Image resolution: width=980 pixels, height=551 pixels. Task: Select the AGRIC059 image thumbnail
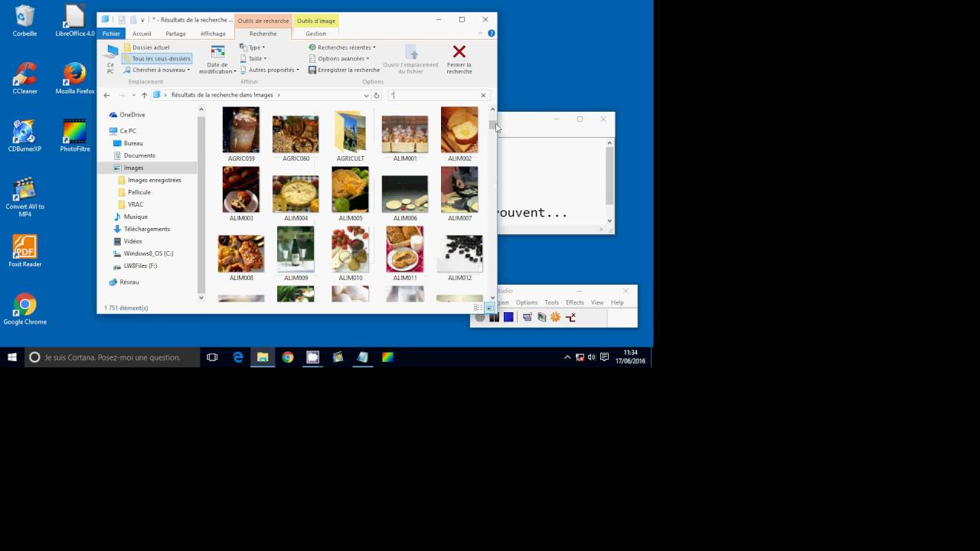pyautogui.click(x=241, y=130)
